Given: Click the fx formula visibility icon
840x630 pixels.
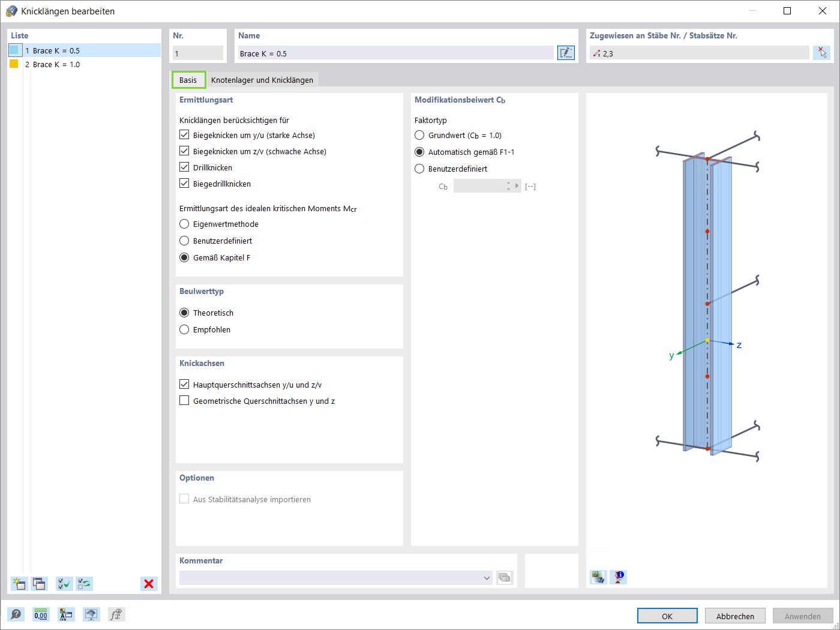Looking at the screenshot, I should (x=116, y=614).
